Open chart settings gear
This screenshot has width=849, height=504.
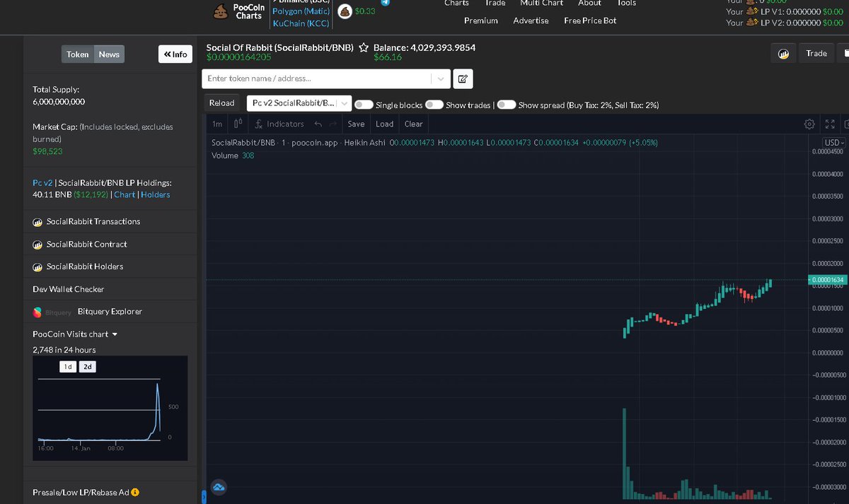tap(809, 124)
